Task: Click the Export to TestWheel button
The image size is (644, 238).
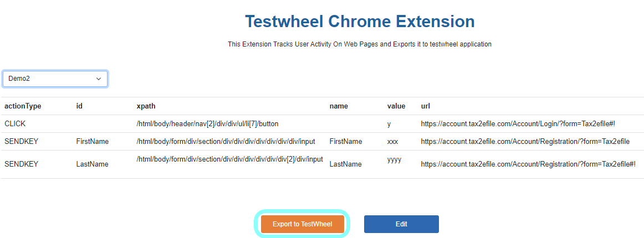Action: coord(302,224)
